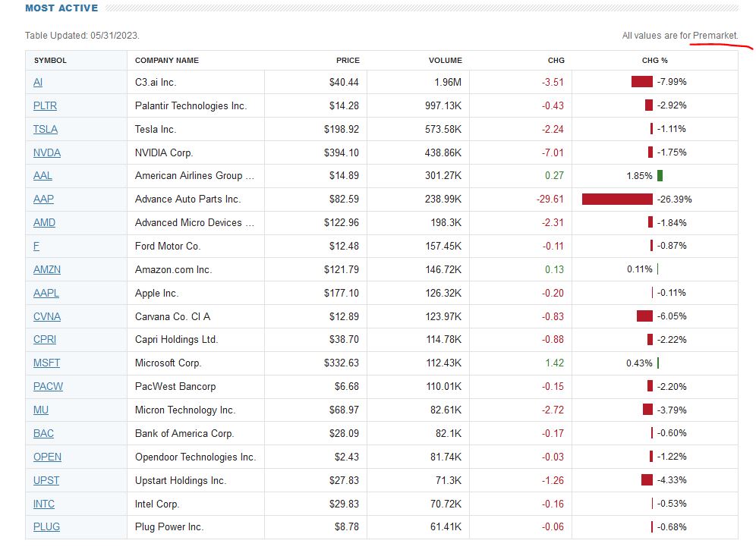Open the AAP symbol link
The width and height of the screenshot is (756, 553).
pyautogui.click(x=43, y=199)
